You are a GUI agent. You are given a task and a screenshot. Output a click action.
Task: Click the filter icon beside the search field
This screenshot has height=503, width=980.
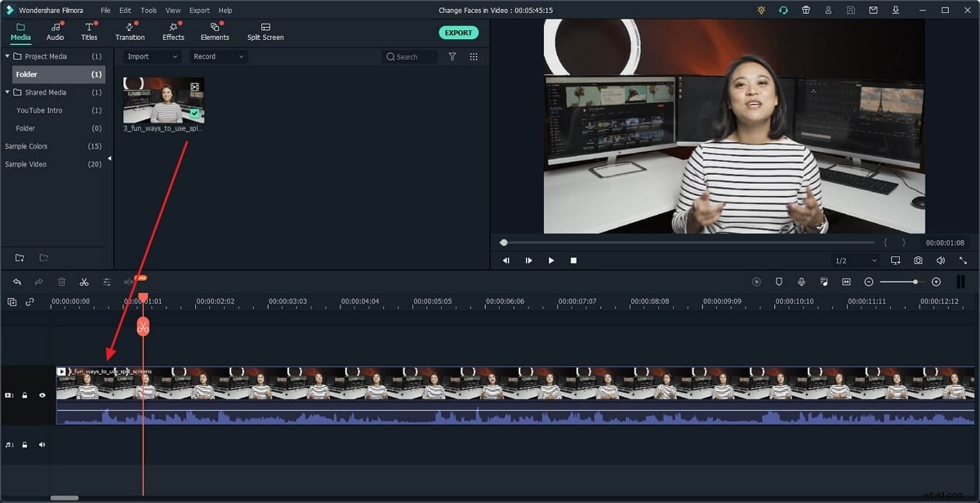(452, 56)
